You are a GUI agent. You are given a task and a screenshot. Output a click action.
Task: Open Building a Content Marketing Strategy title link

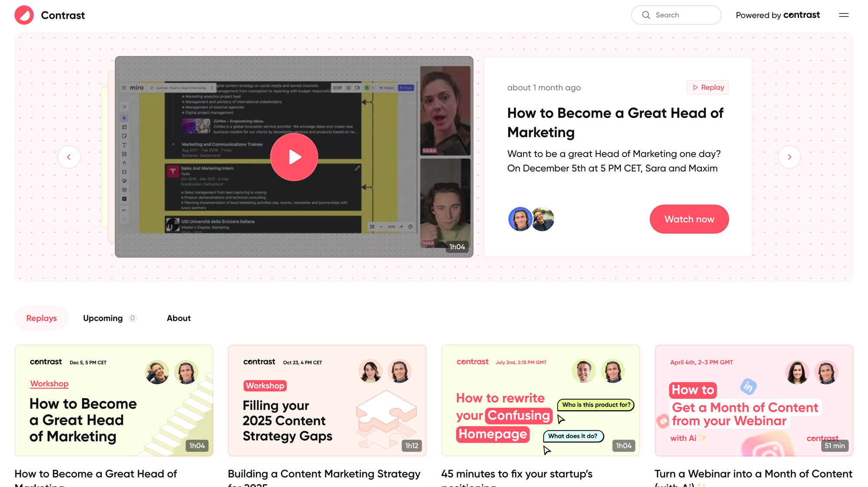coord(324,474)
